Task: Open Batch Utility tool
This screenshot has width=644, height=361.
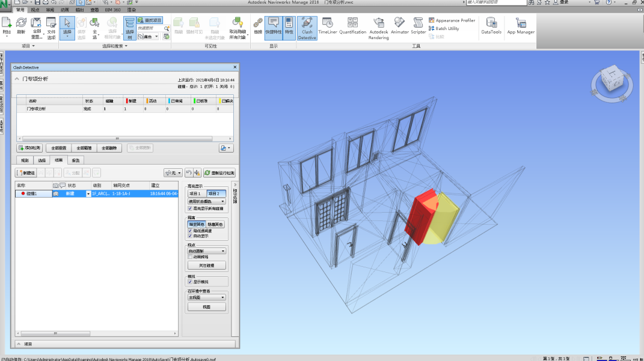Action: 444,28
